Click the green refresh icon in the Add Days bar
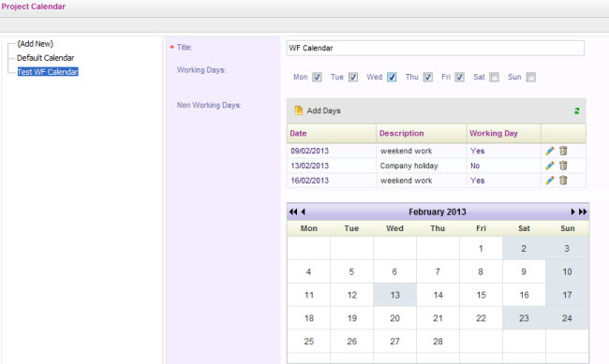This screenshot has width=609, height=364. tap(577, 111)
